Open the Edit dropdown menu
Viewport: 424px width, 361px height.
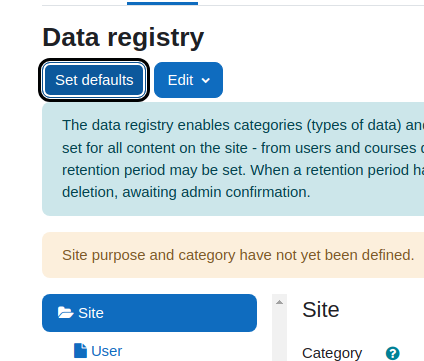(x=188, y=80)
